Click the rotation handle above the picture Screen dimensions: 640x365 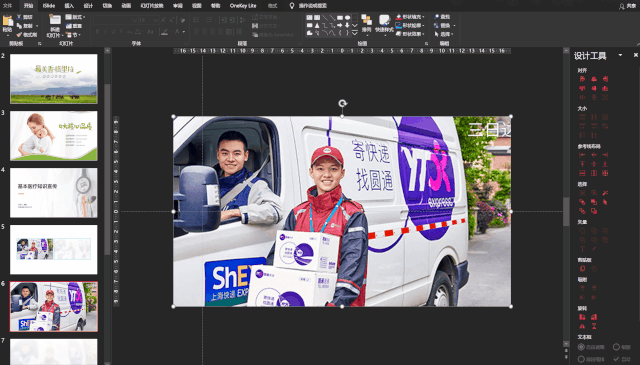[x=342, y=104]
